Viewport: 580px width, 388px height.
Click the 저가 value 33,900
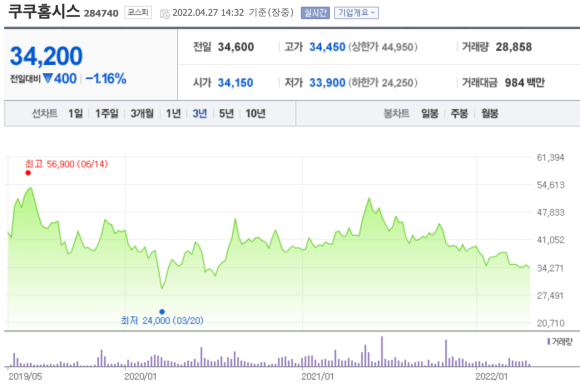pyautogui.click(x=327, y=82)
